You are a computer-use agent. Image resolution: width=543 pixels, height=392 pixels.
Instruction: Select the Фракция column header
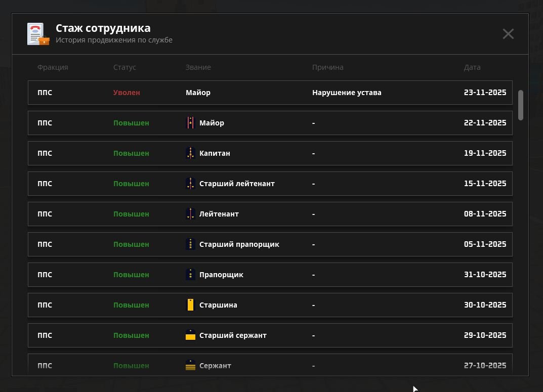point(53,67)
